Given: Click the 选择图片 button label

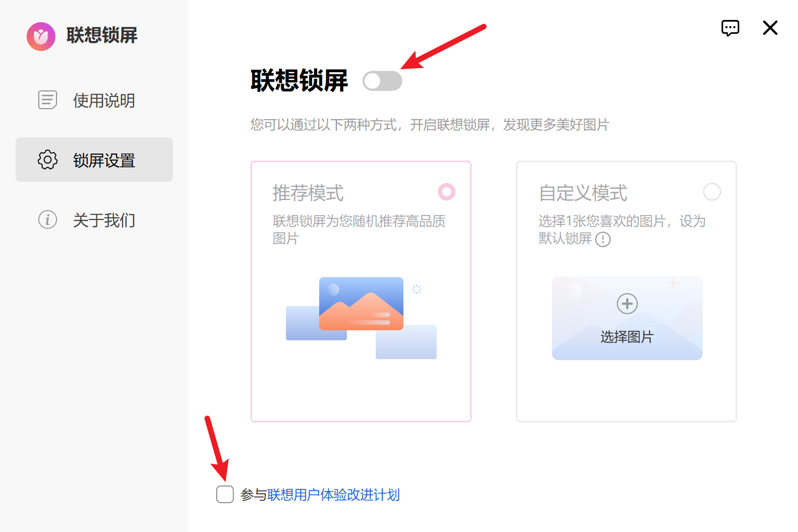Looking at the screenshot, I should [627, 337].
